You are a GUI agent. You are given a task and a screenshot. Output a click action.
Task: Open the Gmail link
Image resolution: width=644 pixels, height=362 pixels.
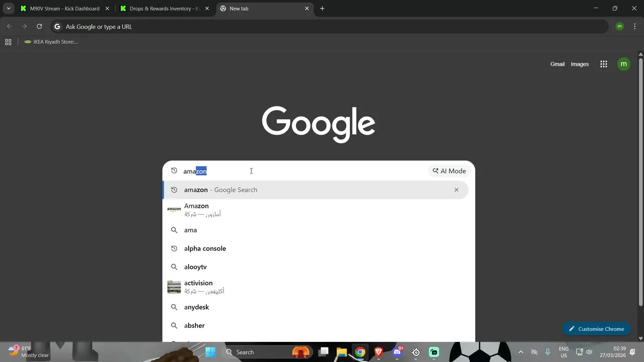(557, 64)
